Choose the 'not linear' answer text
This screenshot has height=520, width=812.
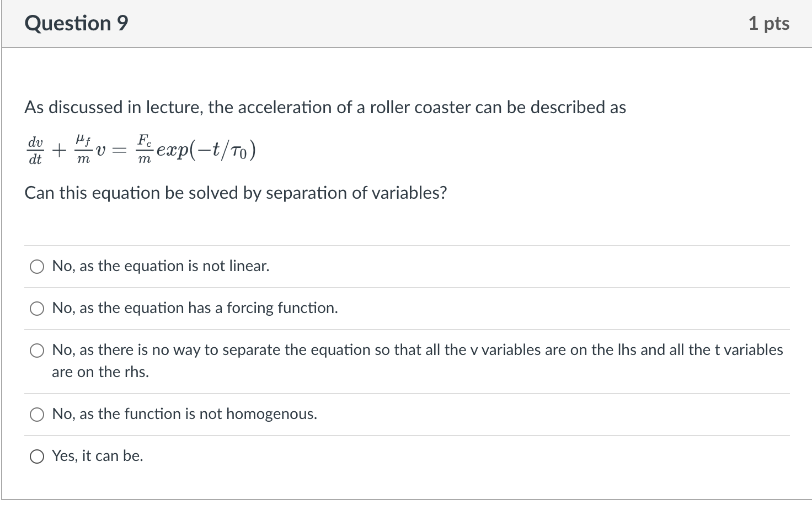click(x=160, y=266)
